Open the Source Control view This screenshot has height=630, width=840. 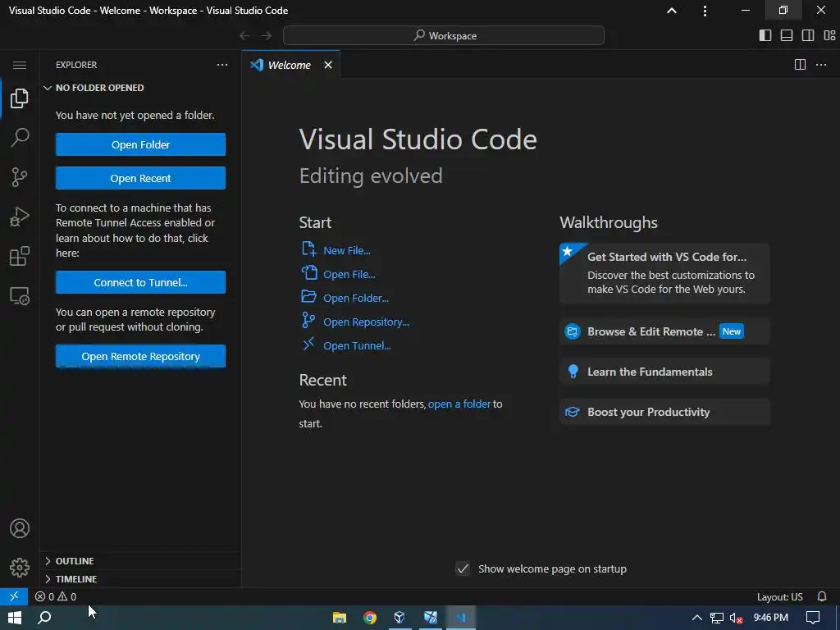point(20,177)
